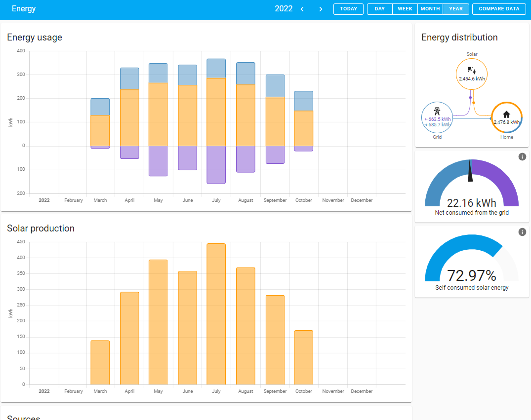Select the YEAR period view
Screen dimensions: 531x420
click(456, 9)
